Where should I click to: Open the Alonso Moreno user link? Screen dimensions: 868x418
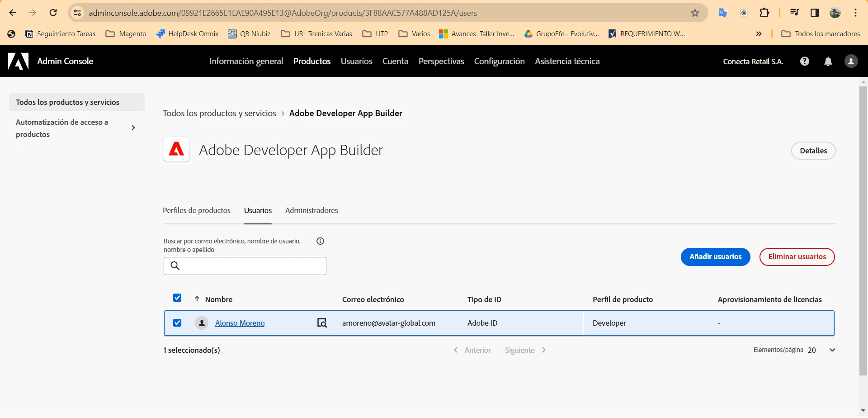point(240,323)
